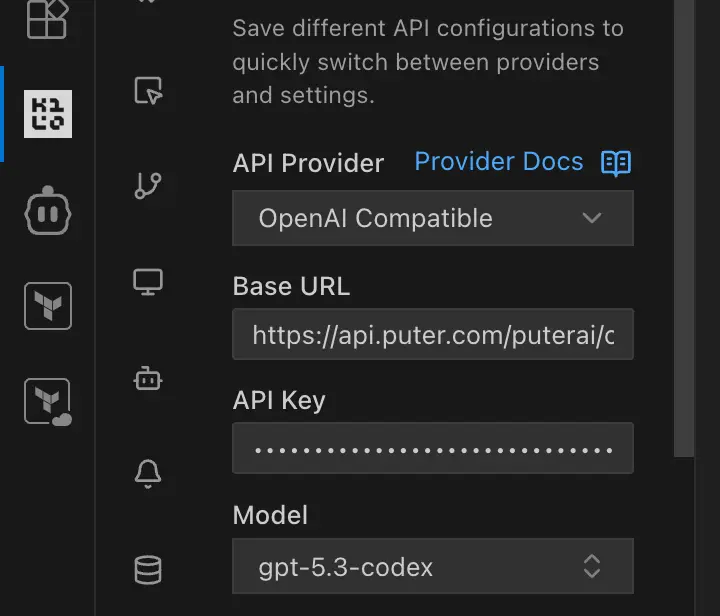This screenshot has height=616, width=720.
Task: Open the small robot agent settings icon
Action: click(148, 379)
